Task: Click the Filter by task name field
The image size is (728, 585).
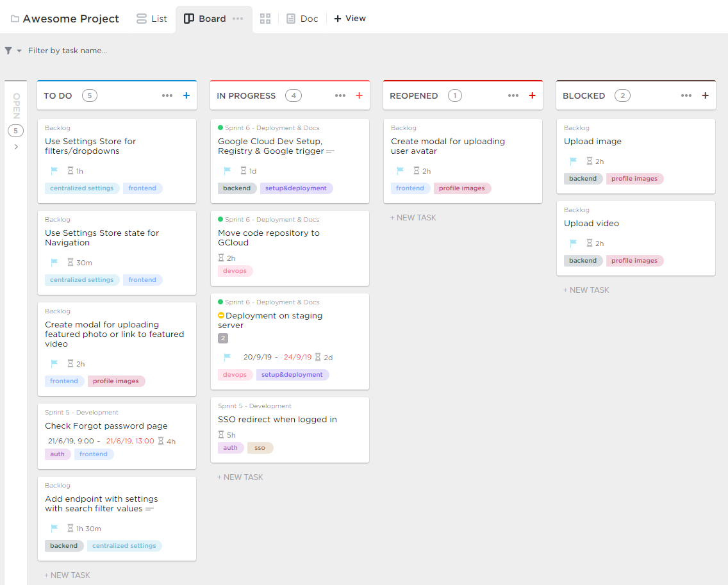Action: point(67,51)
